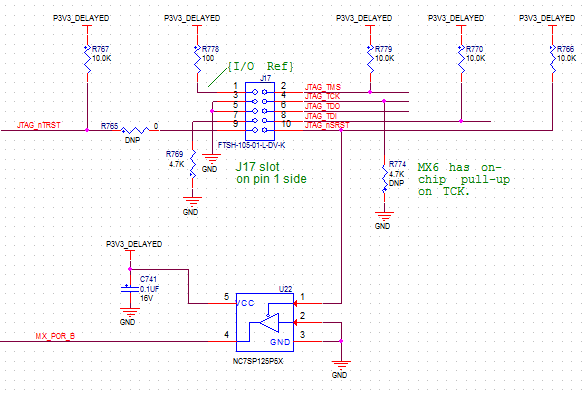Select the U22 buffer IC symbol
Screen dimensions: 587x399
(x=265, y=322)
